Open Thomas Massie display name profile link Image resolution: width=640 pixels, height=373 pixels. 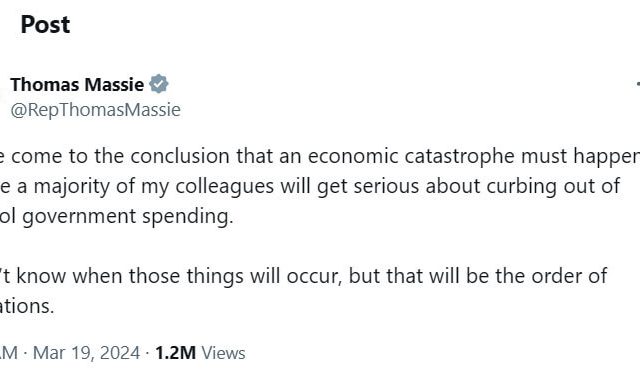point(77,84)
